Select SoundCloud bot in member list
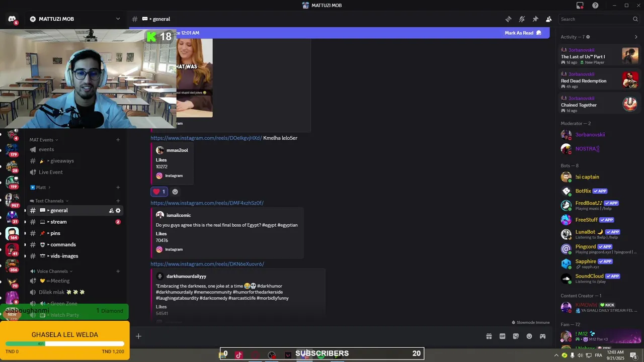This screenshot has width=644, height=362. point(599,278)
